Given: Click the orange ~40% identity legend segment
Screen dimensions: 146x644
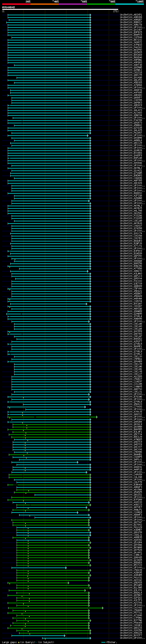Looking at the screenshot, I should 45,4.
